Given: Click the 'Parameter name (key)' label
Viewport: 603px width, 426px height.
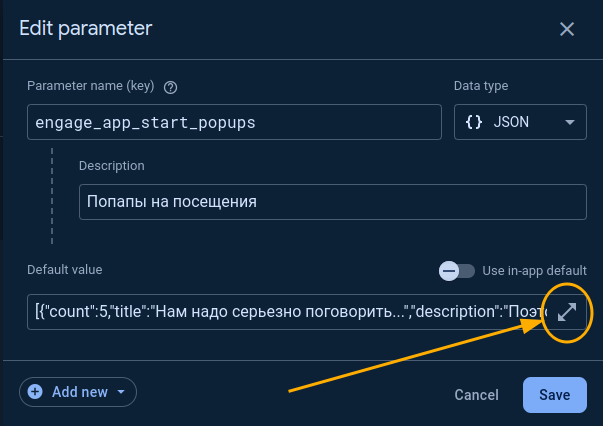Looking at the screenshot, I should tap(91, 87).
